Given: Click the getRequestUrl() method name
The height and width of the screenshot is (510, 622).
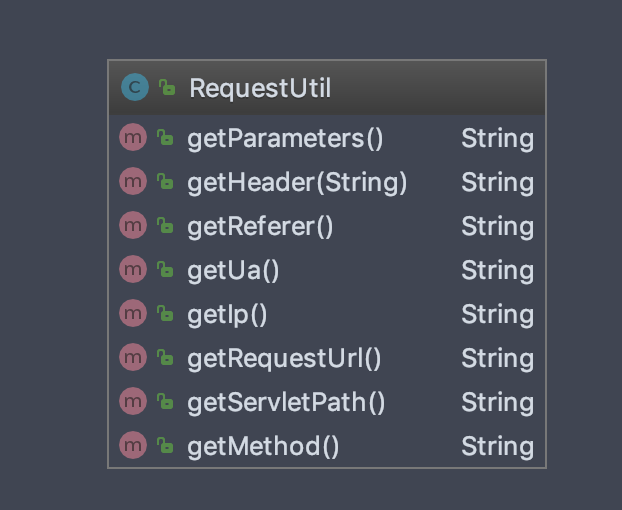Looking at the screenshot, I should 284,358.
